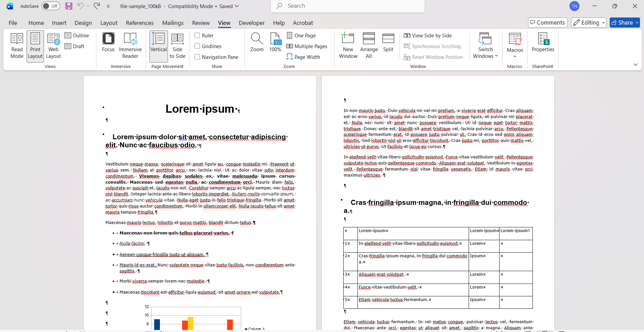Arrange All open windows
644x332 pixels.
pyautogui.click(x=369, y=46)
